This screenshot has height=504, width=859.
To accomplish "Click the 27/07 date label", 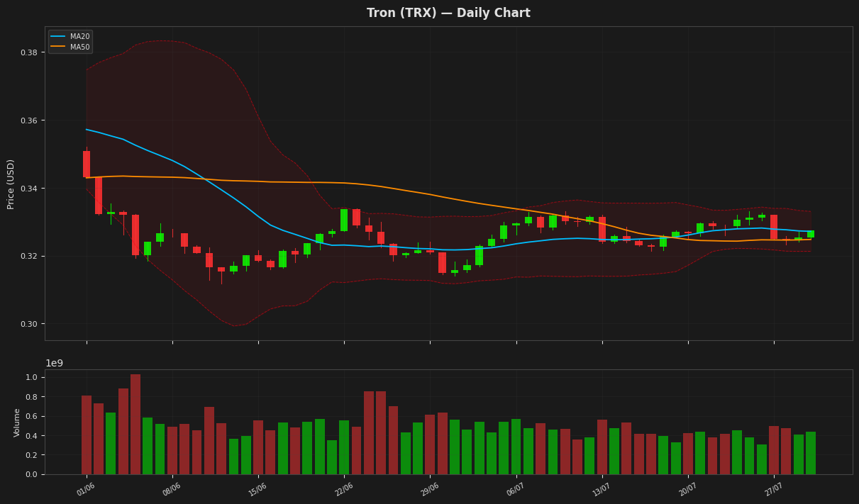I will 774,490.
